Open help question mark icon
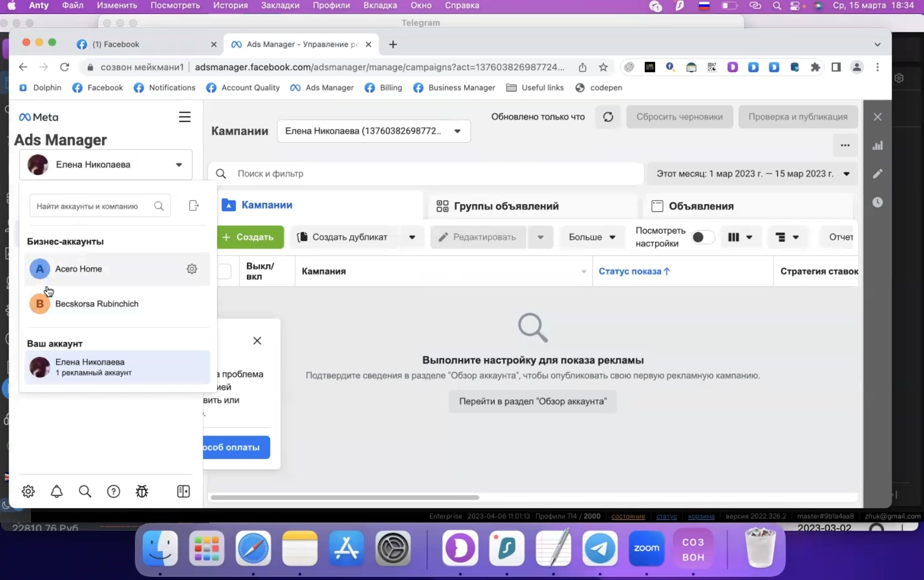This screenshot has height=580, width=924. point(113,491)
